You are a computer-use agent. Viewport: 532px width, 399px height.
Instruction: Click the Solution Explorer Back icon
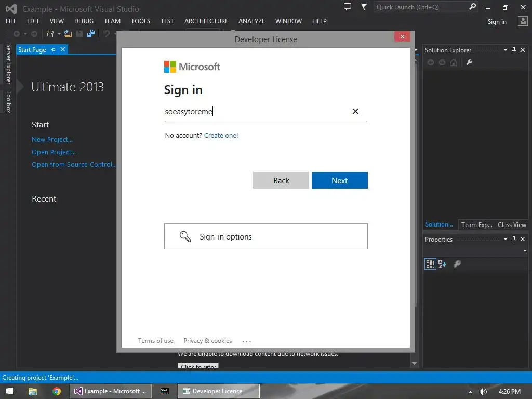(x=431, y=62)
